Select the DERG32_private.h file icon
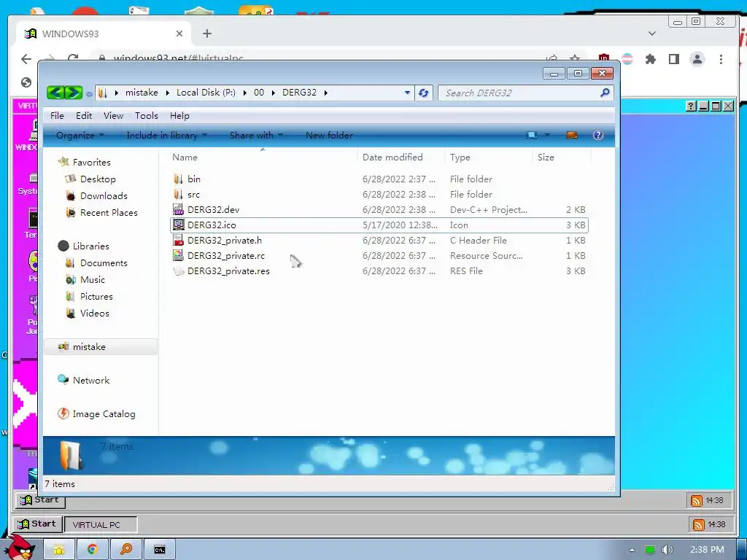 (x=178, y=240)
